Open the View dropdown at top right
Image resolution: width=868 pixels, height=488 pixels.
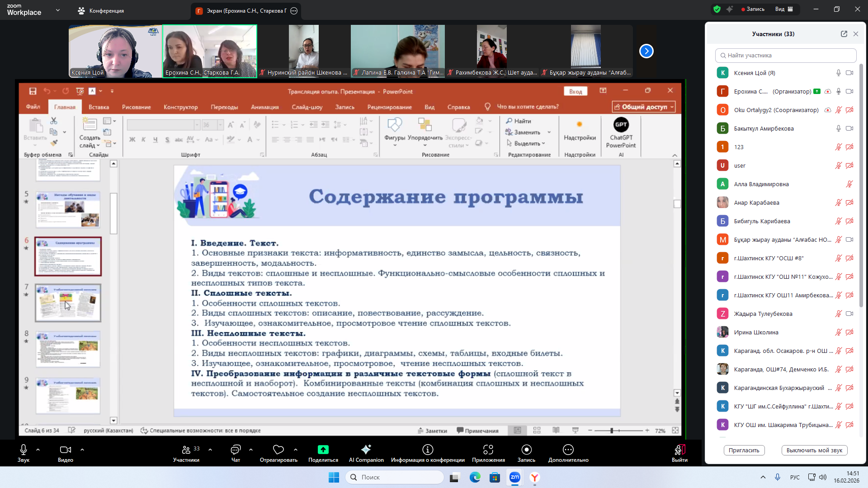pos(784,9)
